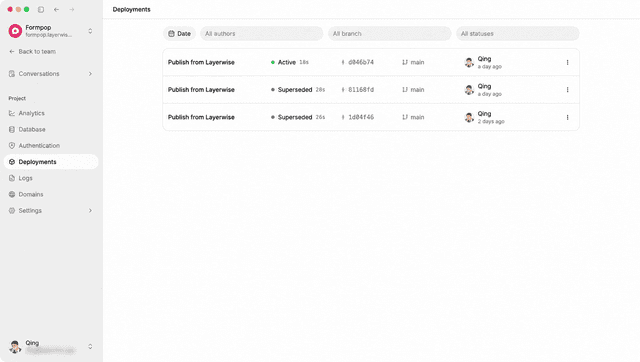
Task: Go forward with the right arrow
Action: point(72,9)
